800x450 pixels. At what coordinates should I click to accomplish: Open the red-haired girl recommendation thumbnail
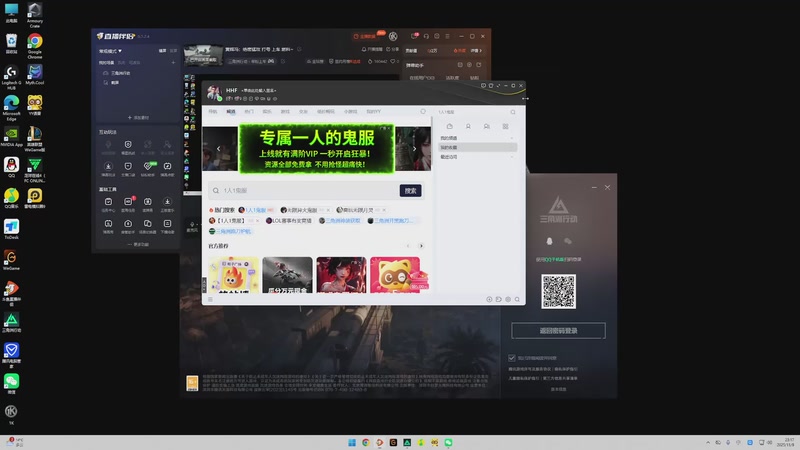(341, 275)
